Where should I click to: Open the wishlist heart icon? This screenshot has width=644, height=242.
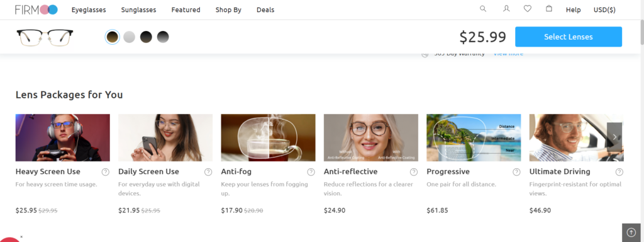click(528, 9)
